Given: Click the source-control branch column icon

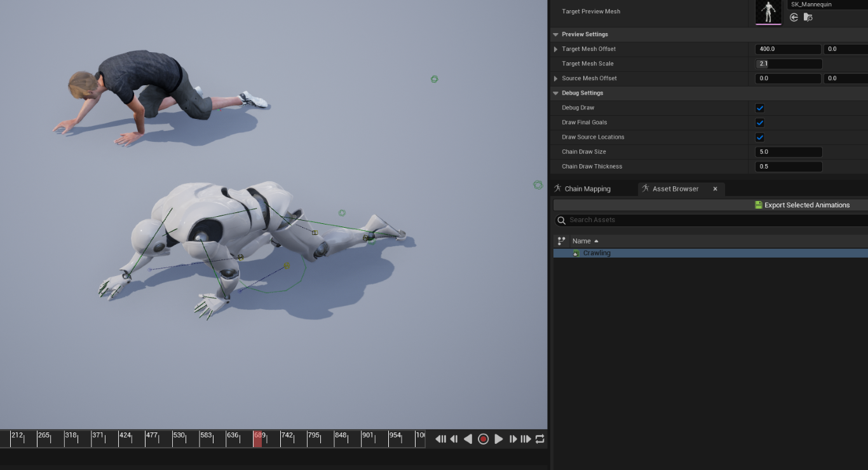Looking at the screenshot, I should (561, 241).
